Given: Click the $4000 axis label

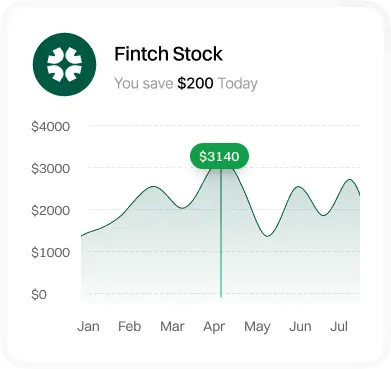Looking at the screenshot, I should click(51, 127).
